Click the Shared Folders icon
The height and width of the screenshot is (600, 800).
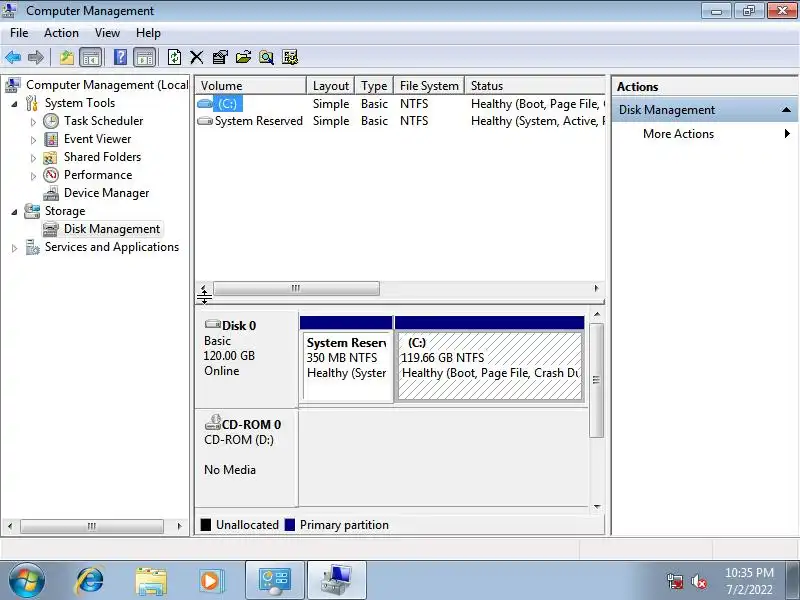(50, 157)
